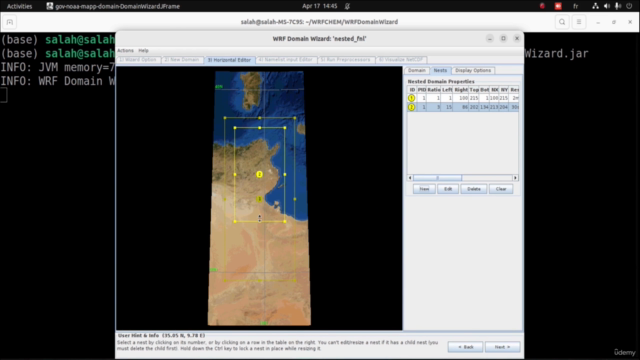Click the right arrow of nests table scrollbar

(516, 178)
